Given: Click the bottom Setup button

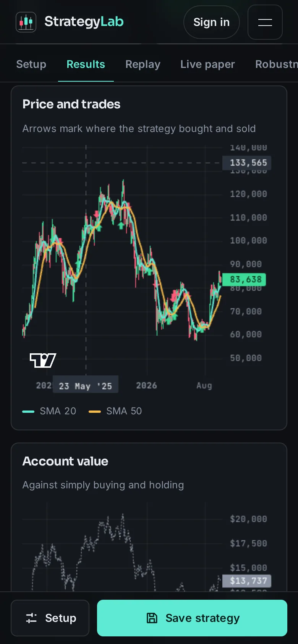Looking at the screenshot, I should [x=50, y=618].
